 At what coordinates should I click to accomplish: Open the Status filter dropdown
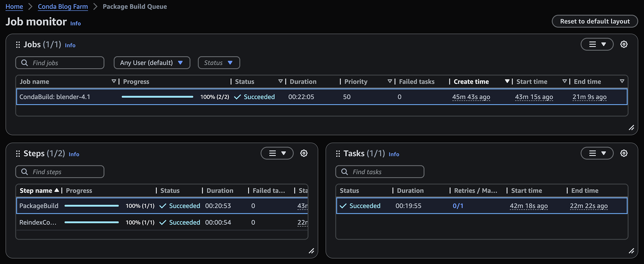[x=219, y=63]
